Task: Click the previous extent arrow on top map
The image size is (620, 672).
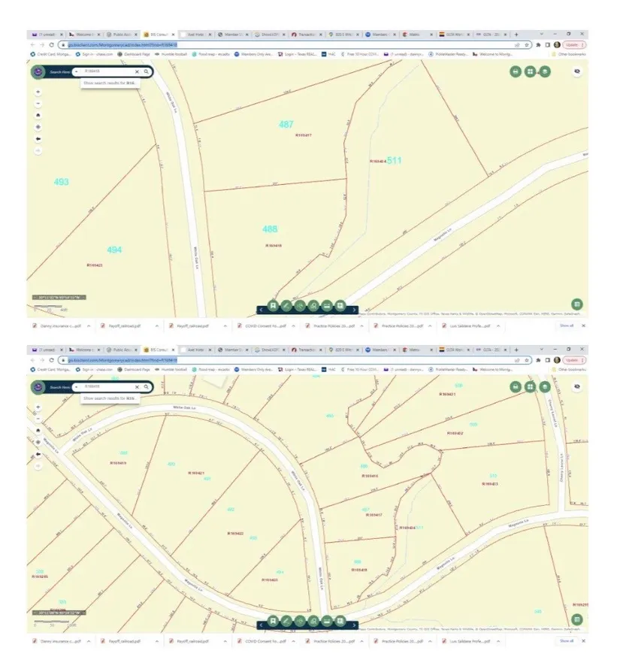Action: coord(38,139)
